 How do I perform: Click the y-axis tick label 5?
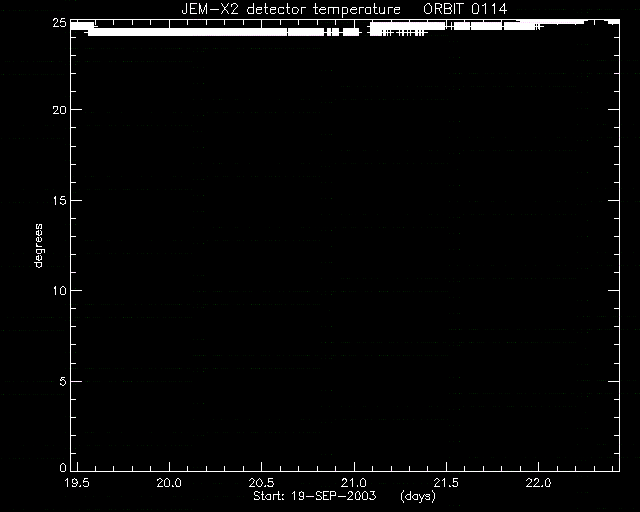click(x=63, y=382)
